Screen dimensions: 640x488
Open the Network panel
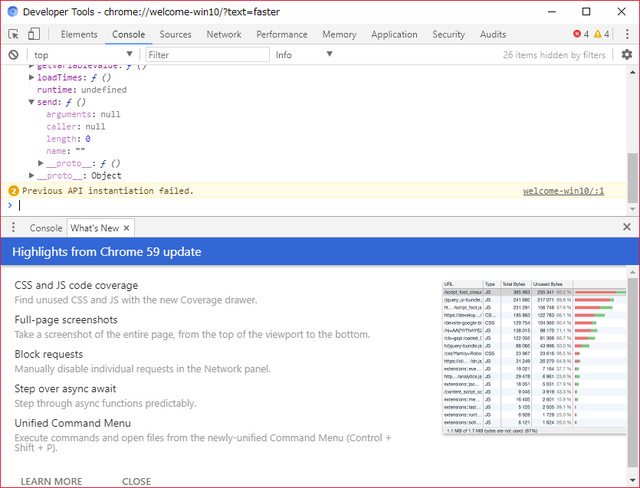pyautogui.click(x=224, y=34)
